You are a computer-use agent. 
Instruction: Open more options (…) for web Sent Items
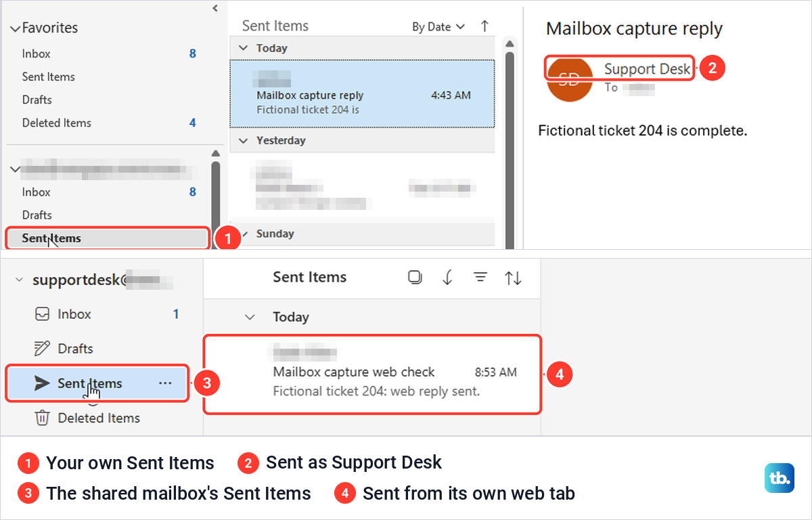point(165,383)
